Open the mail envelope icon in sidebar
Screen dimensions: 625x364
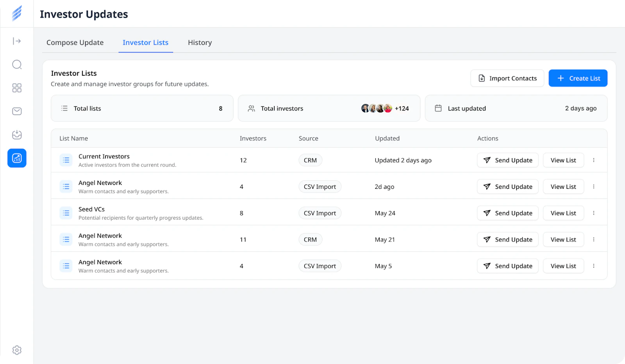coord(17,111)
